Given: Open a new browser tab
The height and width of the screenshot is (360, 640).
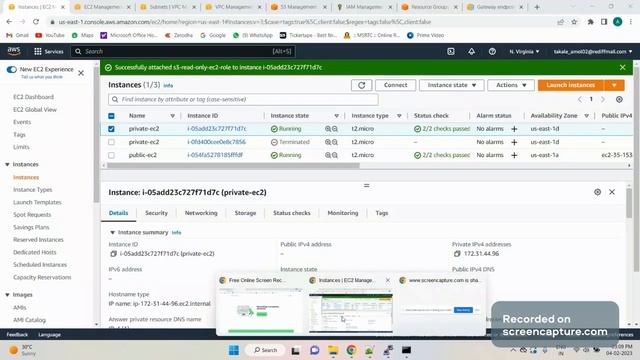Looking at the screenshot, I should pos(537,7).
